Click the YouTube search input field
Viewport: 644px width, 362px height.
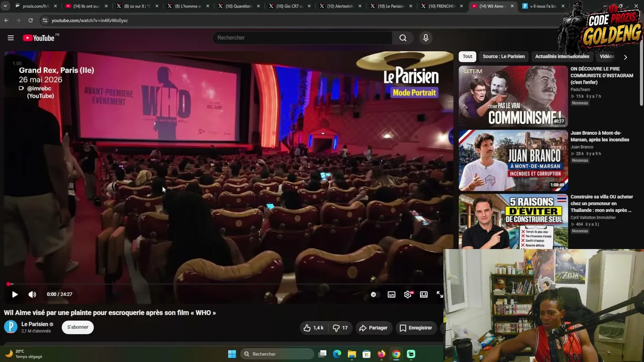click(x=302, y=38)
